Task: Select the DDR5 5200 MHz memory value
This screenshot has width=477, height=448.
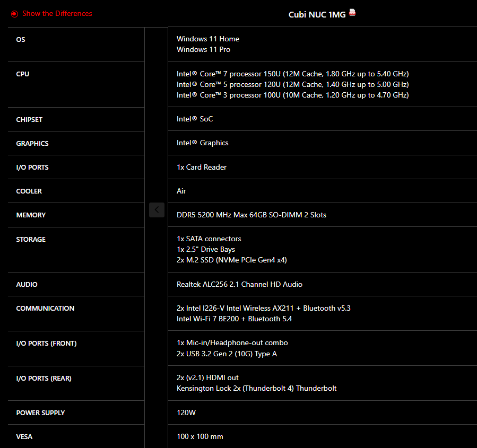Action: (x=251, y=215)
